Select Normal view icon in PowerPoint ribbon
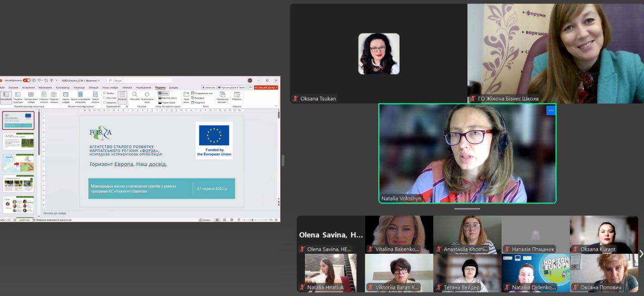 (x=6, y=94)
